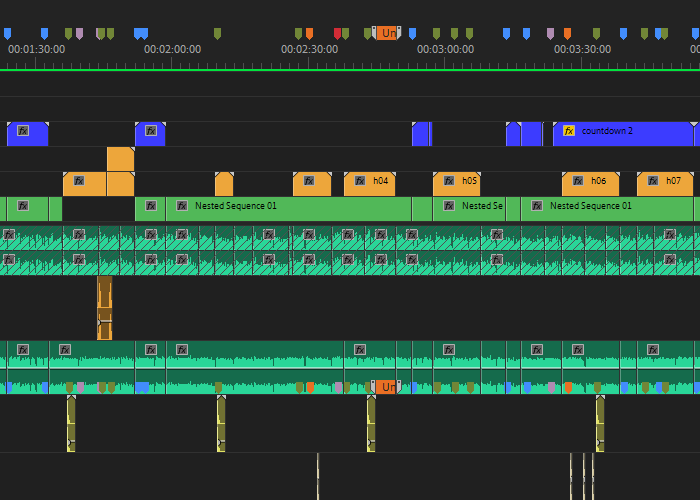Click the yellow fx badge on countdown 2

point(568,131)
